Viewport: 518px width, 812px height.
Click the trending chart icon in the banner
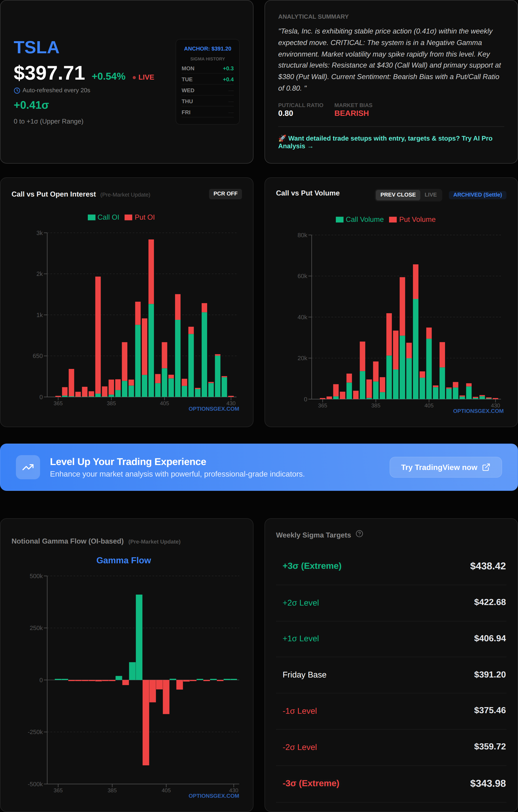[28, 467]
